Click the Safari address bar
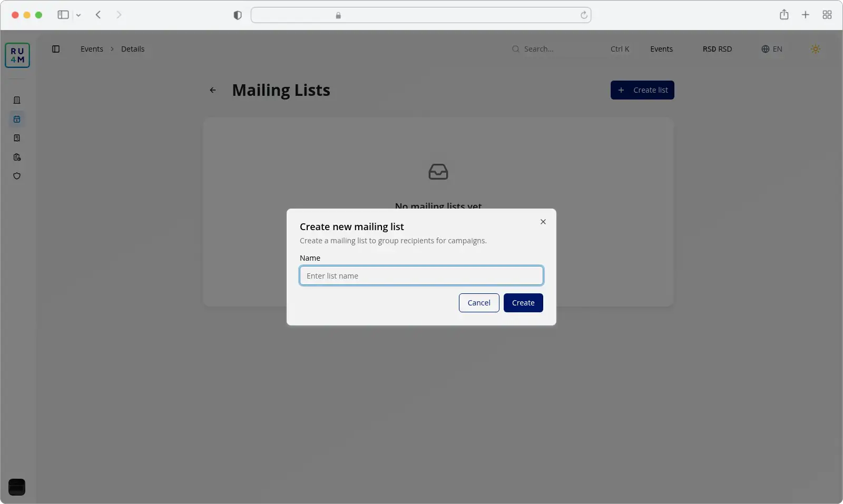This screenshot has width=843, height=504. pyautogui.click(x=421, y=15)
